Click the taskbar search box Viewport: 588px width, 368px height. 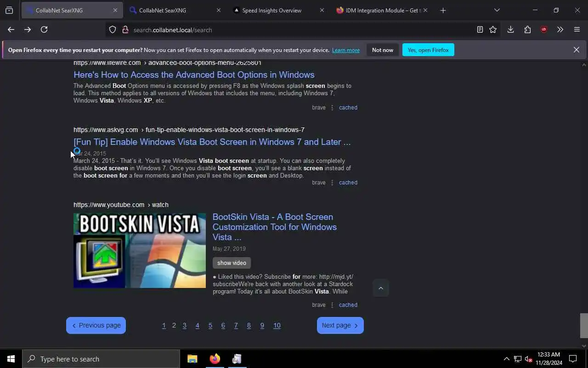click(x=101, y=359)
